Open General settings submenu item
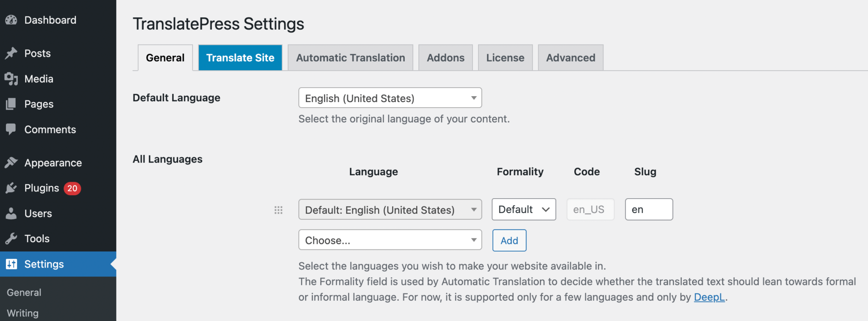The width and height of the screenshot is (868, 321). tap(24, 293)
